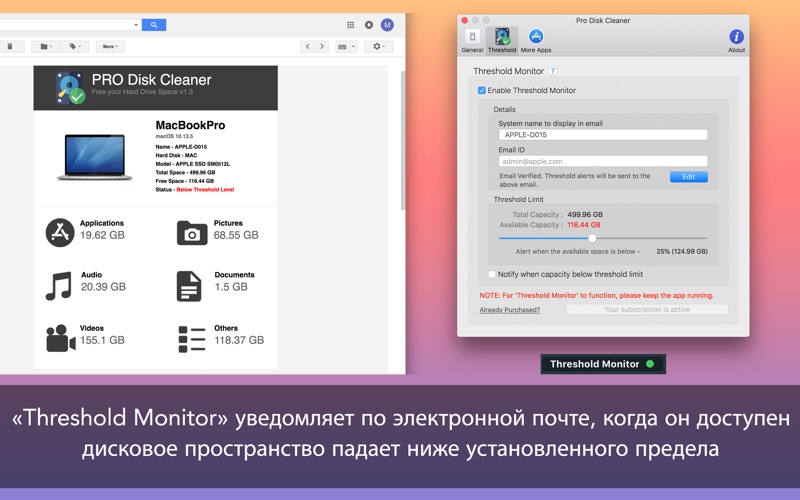Close the Pro Disk Cleaner window
Image resolution: width=800 pixels, height=500 pixels.
pos(464,20)
